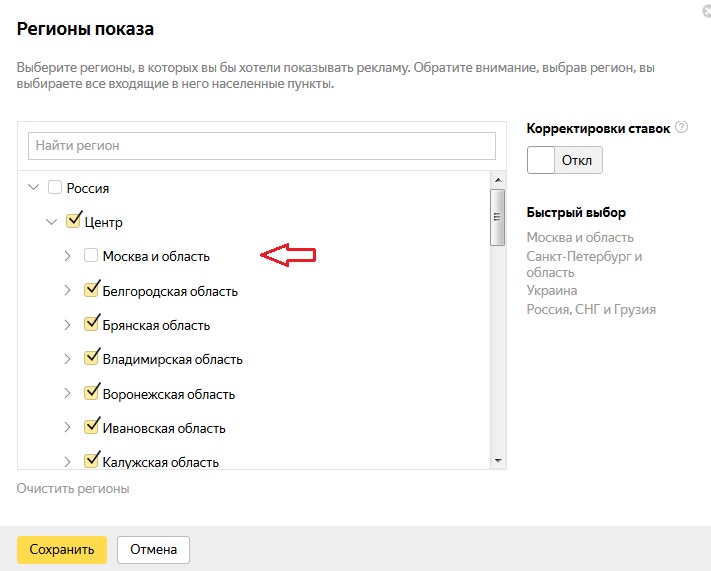Quick-select Санкт-Петербург и область link
The height and width of the screenshot is (571, 711).
coord(584,264)
